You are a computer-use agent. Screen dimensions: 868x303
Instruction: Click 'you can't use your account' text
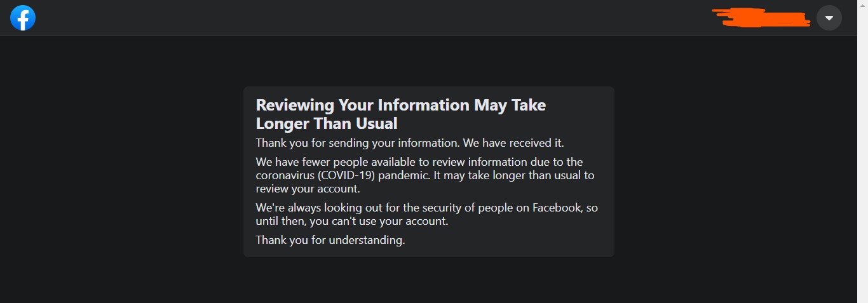coord(379,222)
